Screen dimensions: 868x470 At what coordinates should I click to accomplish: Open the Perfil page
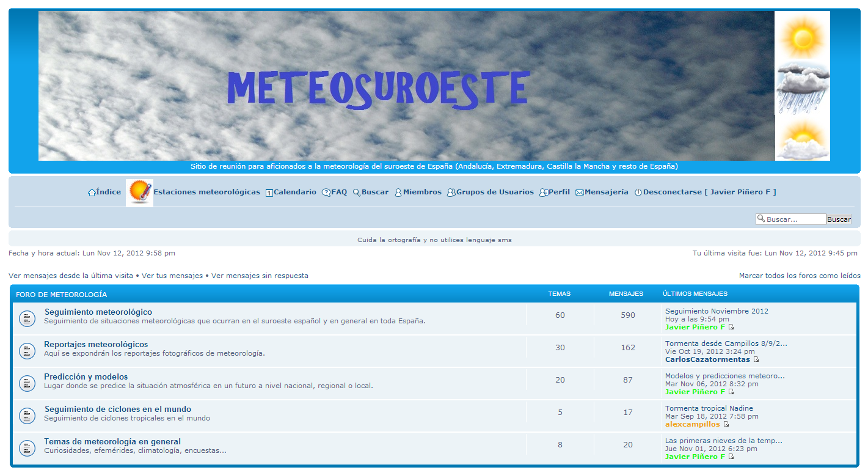(x=559, y=192)
